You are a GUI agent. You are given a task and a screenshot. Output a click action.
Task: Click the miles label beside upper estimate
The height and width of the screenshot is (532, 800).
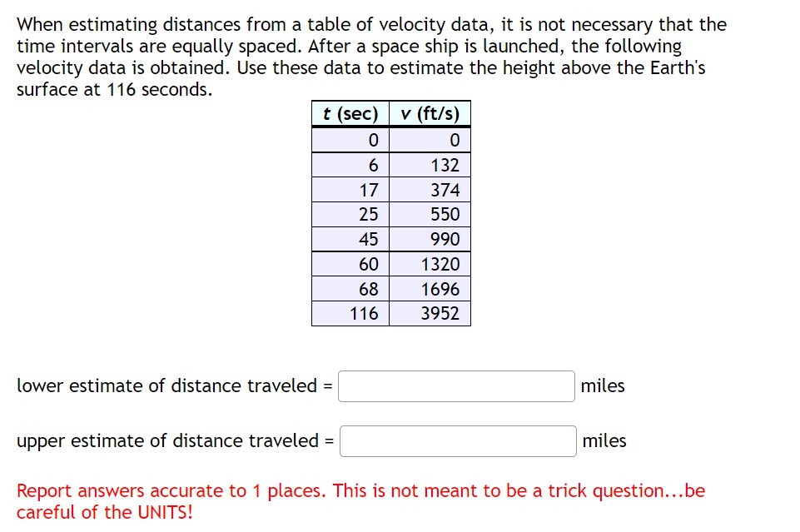[601, 440]
